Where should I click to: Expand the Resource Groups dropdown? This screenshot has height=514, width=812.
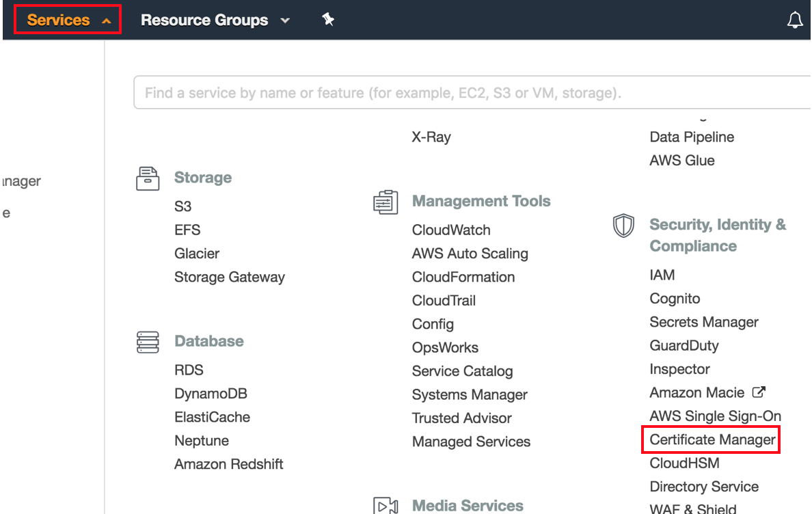215,21
